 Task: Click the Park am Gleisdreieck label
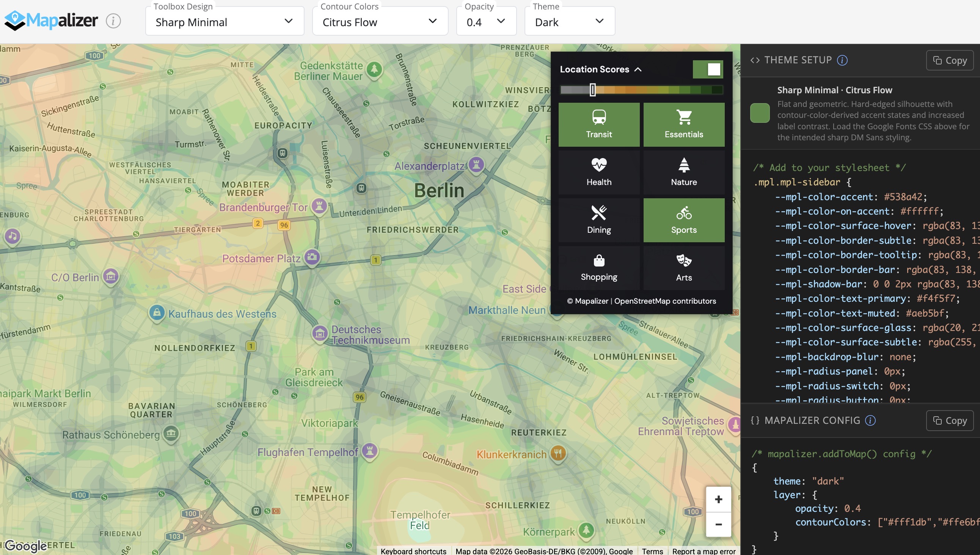point(314,377)
